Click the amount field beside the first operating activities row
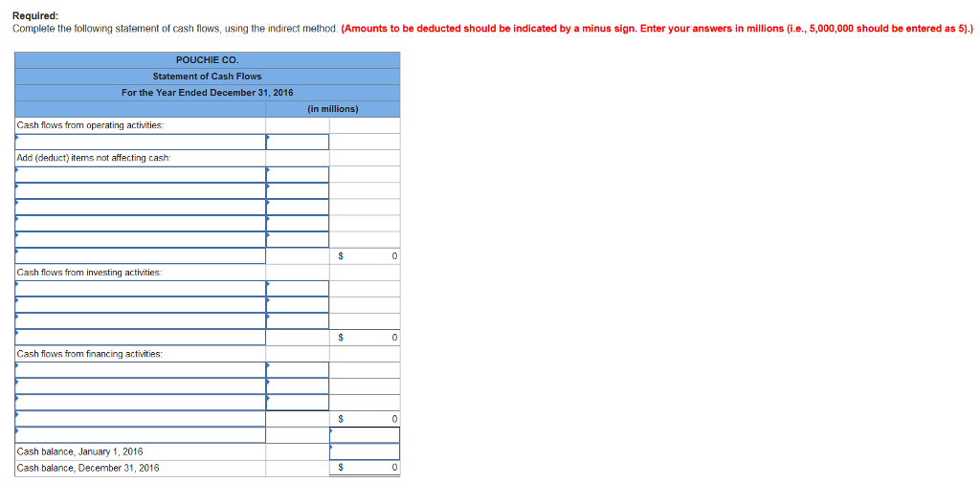The image size is (980, 483). point(298,142)
